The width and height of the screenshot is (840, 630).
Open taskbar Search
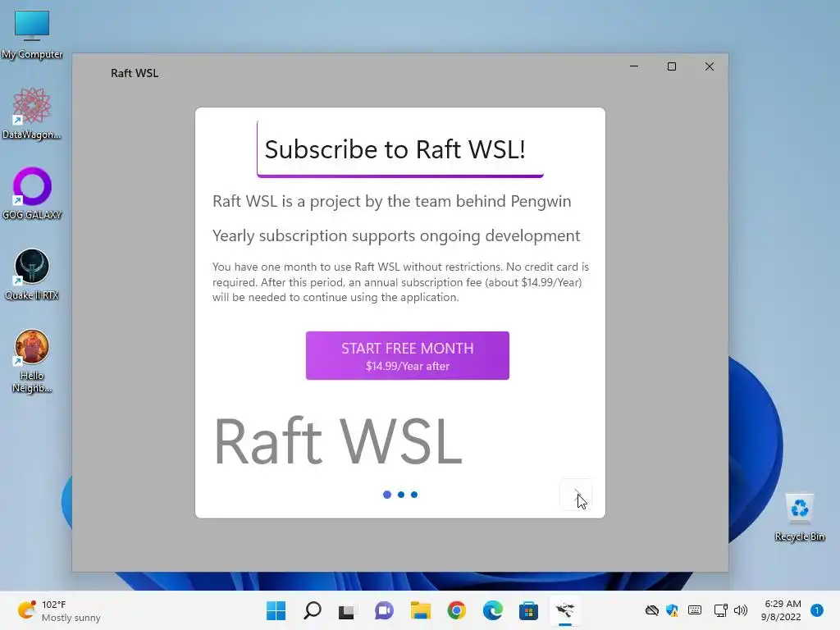[313, 610]
